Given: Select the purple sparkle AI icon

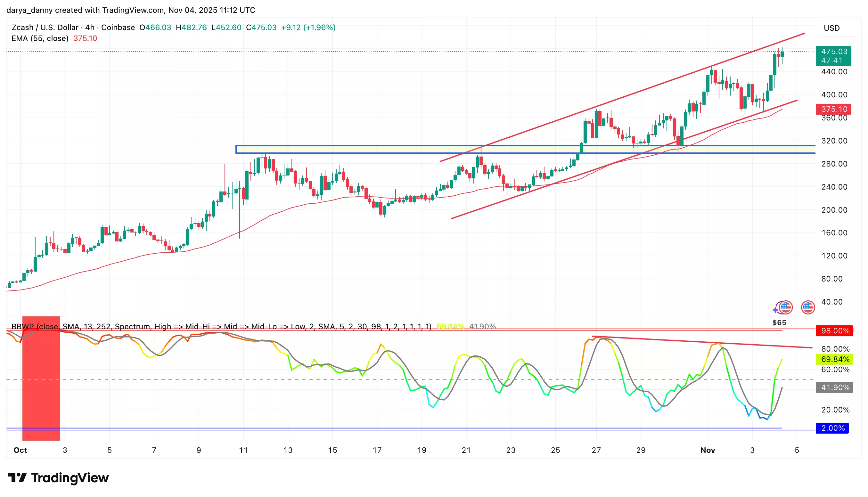Looking at the screenshot, I should [776, 310].
